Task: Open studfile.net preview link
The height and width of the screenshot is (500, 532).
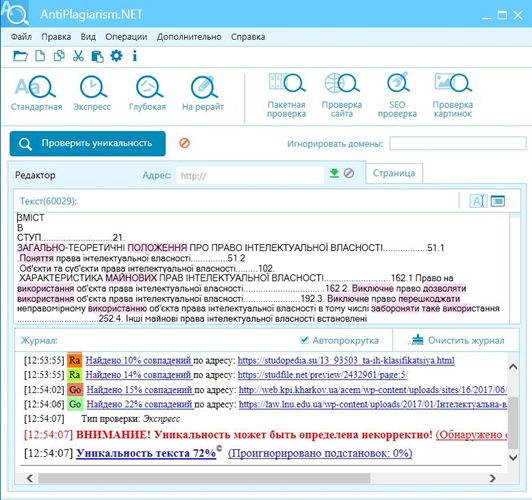Action: tap(323, 375)
